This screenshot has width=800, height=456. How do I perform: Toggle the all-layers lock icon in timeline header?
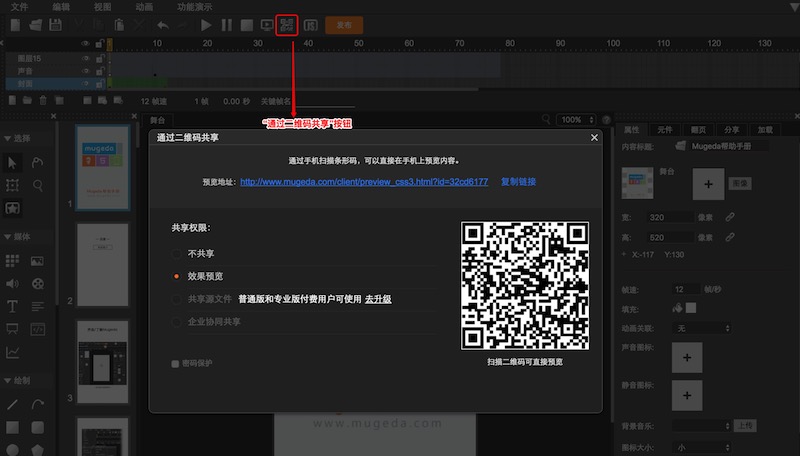(99, 44)
